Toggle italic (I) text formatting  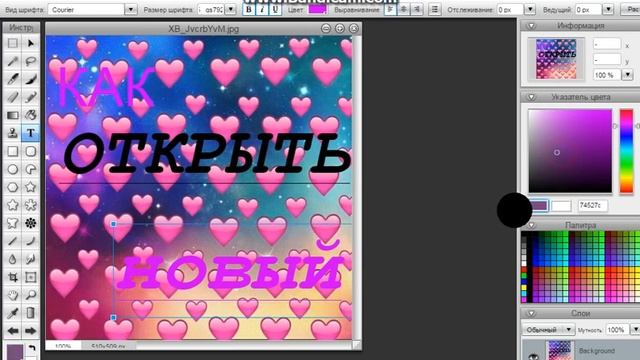point(262,9)
